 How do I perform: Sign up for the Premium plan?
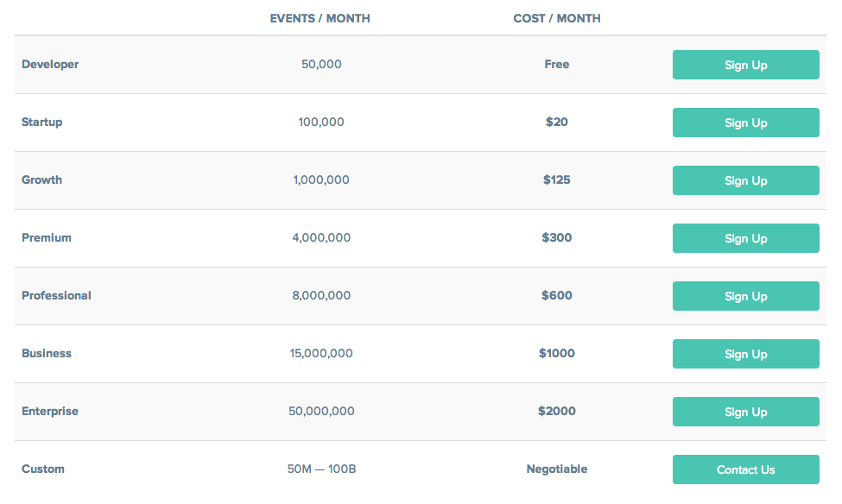[745, 238]
